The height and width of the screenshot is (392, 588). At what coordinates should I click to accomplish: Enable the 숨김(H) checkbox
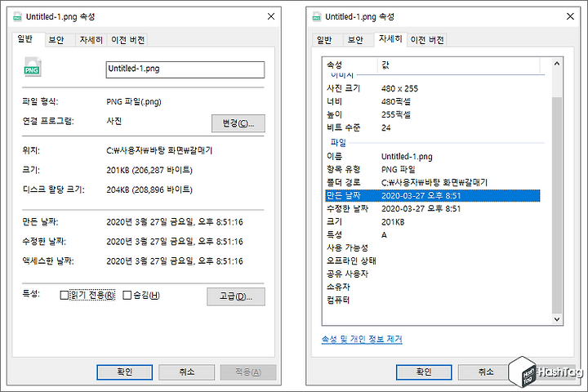pyautogui.click(x=127, y=296)
